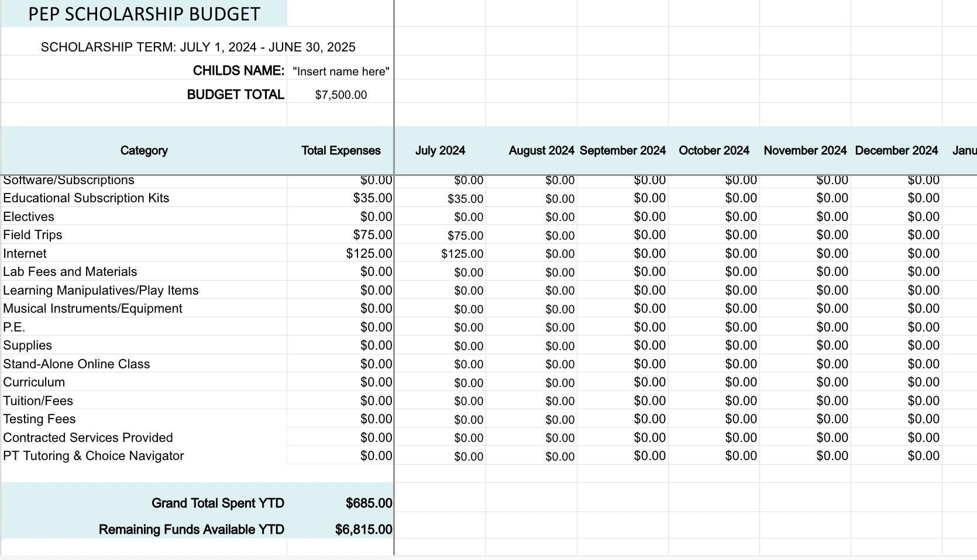Select the "Insert name here" child name cell
The height and width of the screenshot is (560, 977).
[x=340, y=71]
